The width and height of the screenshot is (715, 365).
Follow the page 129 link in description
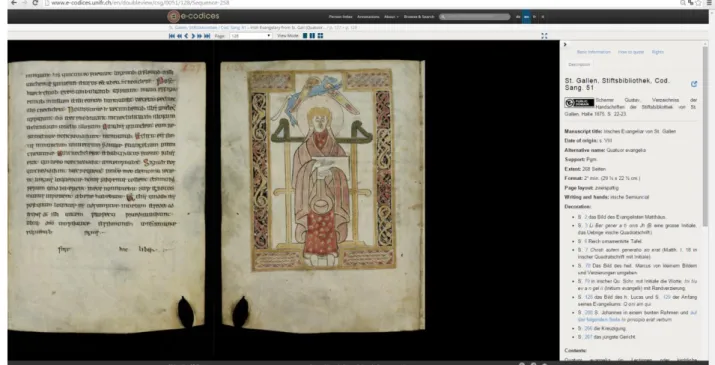point(667,297)
